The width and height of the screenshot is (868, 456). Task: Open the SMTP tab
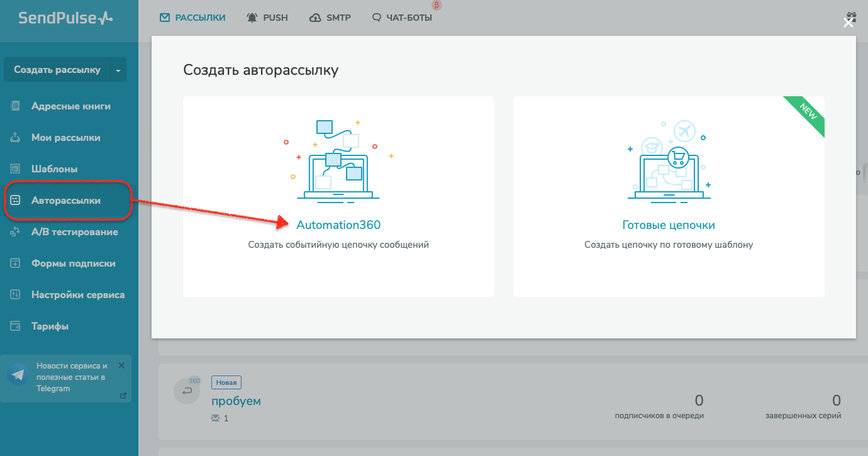338,18
